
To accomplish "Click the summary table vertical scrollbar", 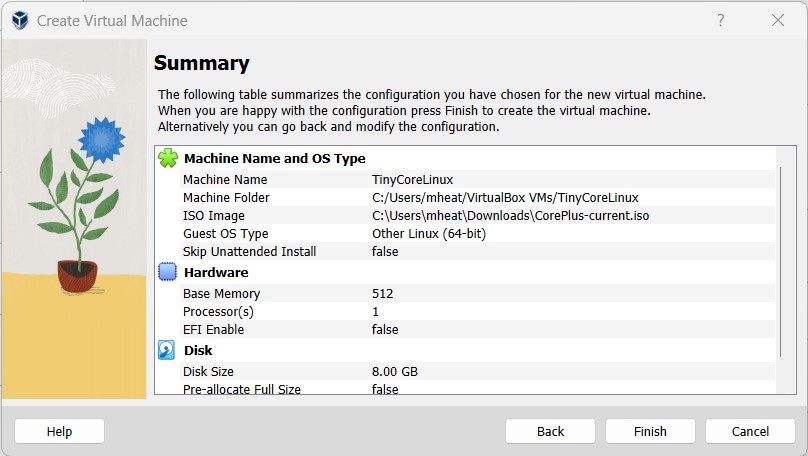I will tap(781, 262).
